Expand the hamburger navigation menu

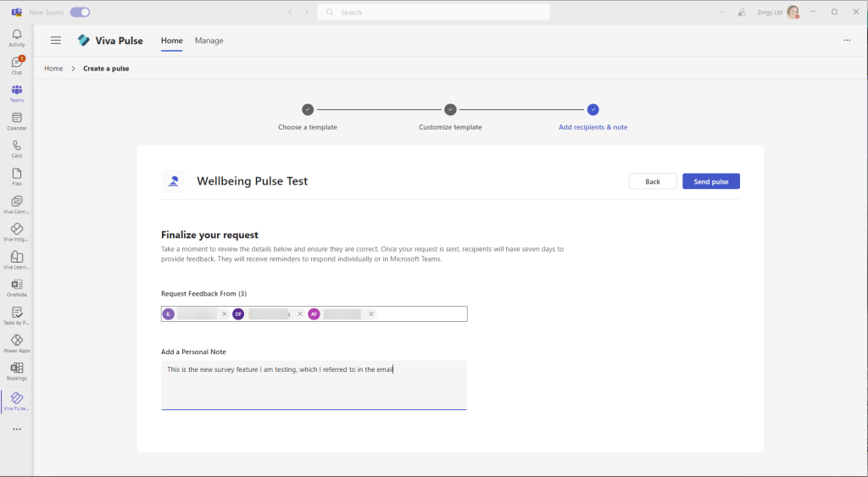coord(56,41)
